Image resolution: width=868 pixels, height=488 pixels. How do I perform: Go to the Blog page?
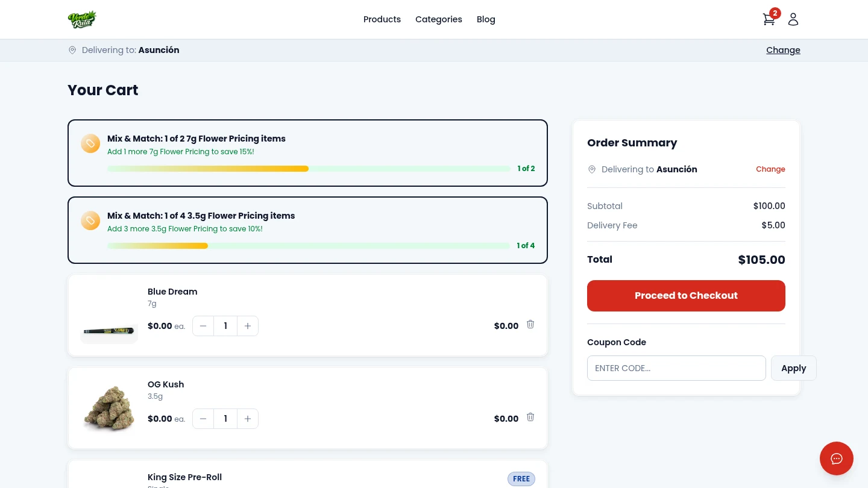click(x=486, y=19)
